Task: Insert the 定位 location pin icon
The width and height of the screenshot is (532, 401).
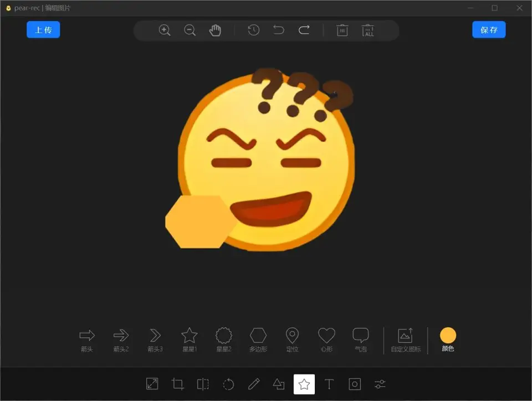Action: click(x=292, y=340)
